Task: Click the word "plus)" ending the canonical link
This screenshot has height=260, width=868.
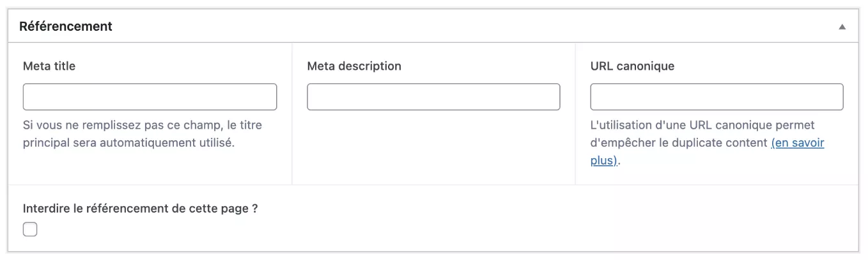Action: (x=604, y=161)
